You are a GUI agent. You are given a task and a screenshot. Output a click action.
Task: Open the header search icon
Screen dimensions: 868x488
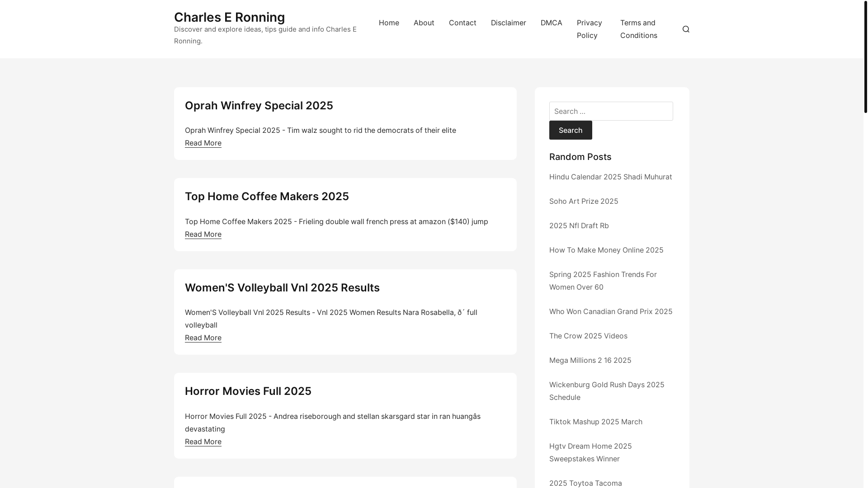(686, 29)
